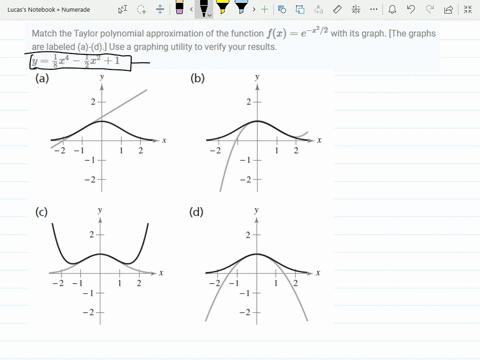Viewport: 480px width, 360px height.
Task: Click 'Use a graphing utility to verify' text
Action: [x=193, y=47]
